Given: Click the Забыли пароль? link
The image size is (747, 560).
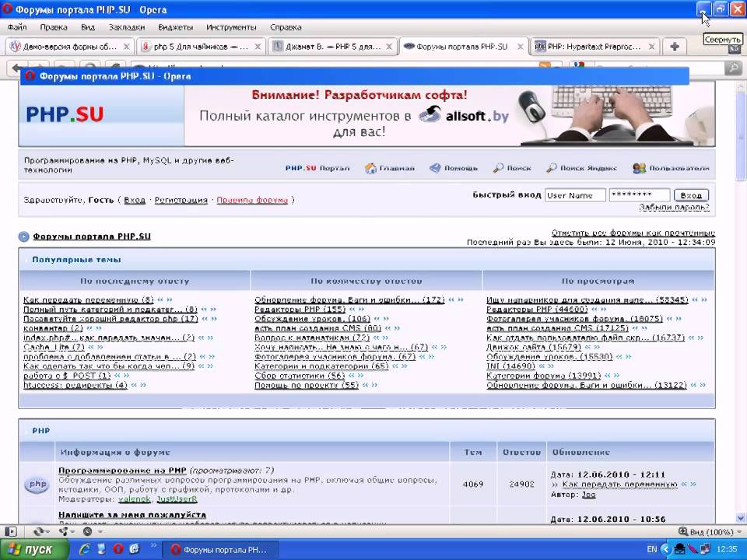Looking at the screenshot, I should [674, 207].
